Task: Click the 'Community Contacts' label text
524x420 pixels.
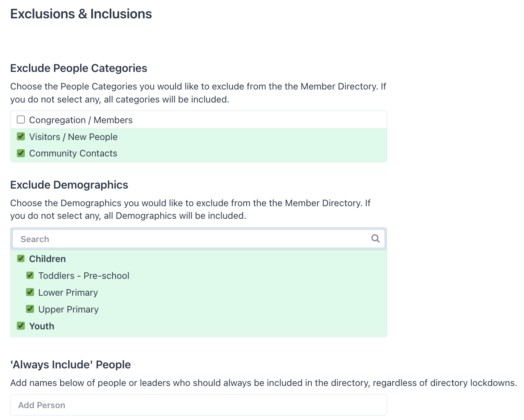Action: 73,153
